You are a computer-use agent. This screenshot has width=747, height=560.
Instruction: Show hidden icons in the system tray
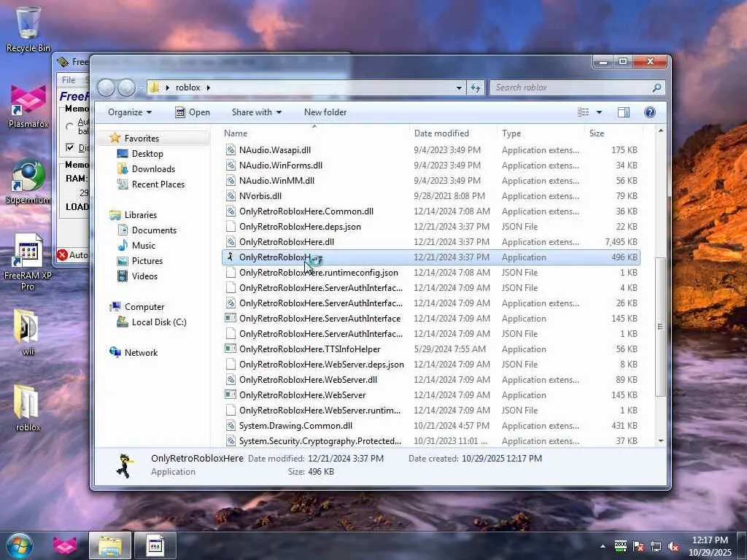pyautogui.click(x=603, y=547)
